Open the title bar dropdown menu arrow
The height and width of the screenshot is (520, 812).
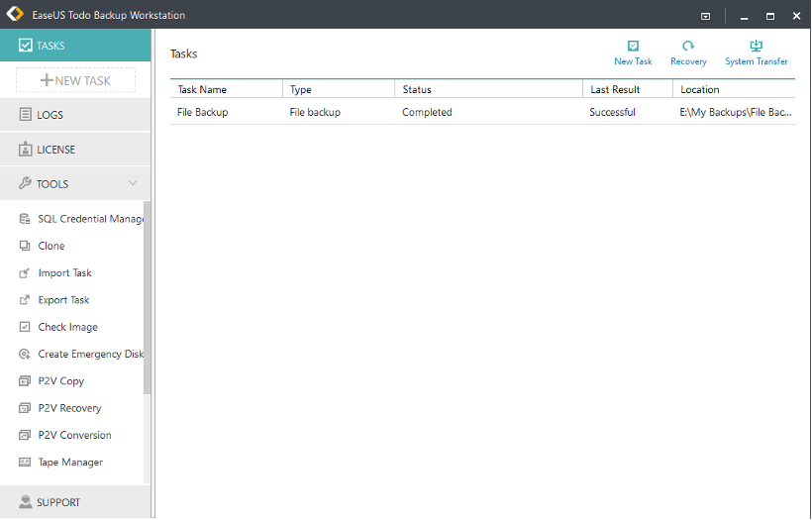tap(706, 16)
